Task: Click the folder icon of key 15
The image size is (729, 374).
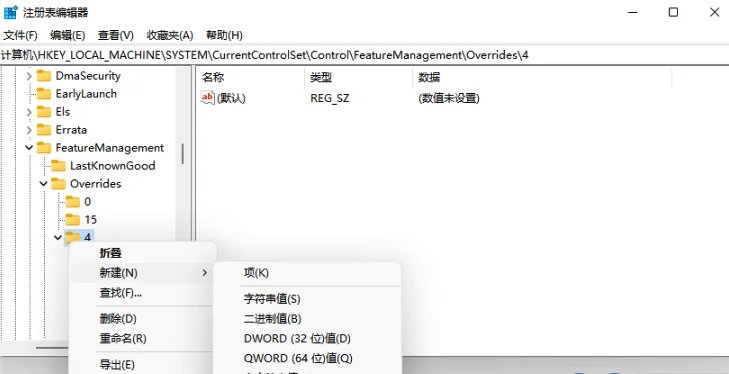Action: click(73, 220)
